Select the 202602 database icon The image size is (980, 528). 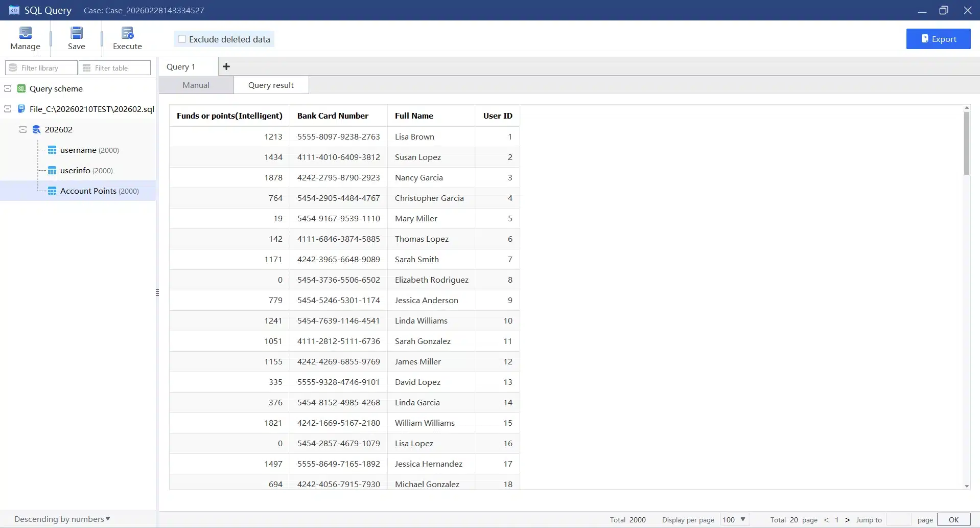coord(36,129)
